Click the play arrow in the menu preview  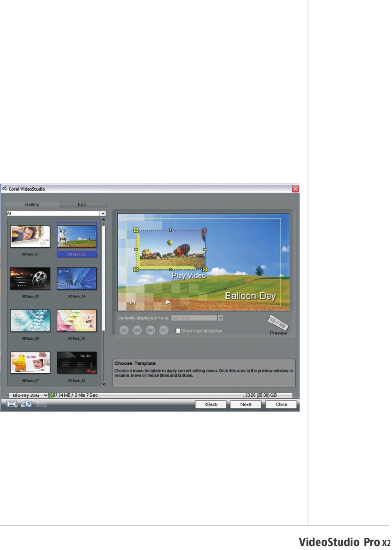click(168, 302)
